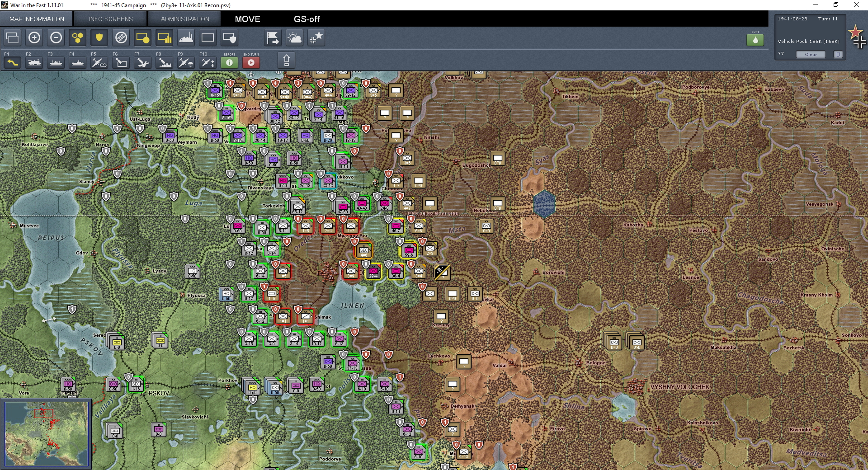
Task: Click the PSKOV city label
Action: coord(159,393)
